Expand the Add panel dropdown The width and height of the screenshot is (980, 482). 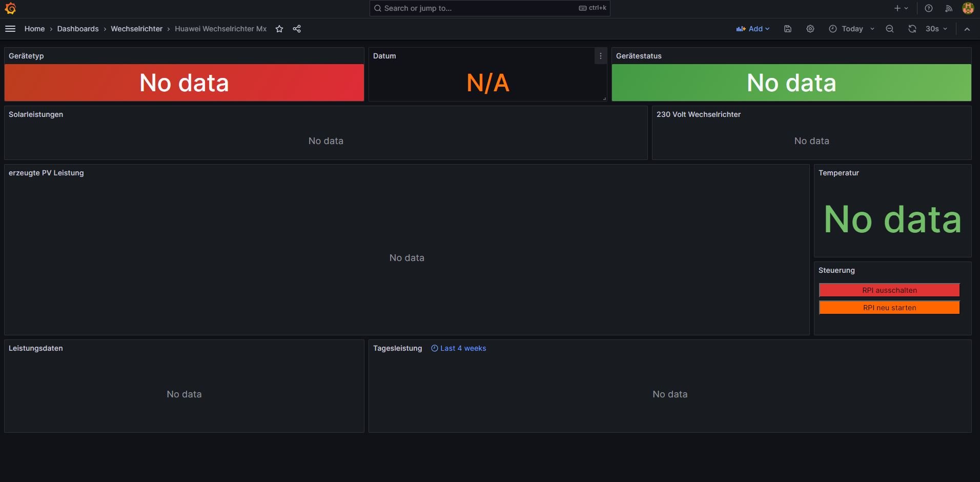tap(753, 29)
